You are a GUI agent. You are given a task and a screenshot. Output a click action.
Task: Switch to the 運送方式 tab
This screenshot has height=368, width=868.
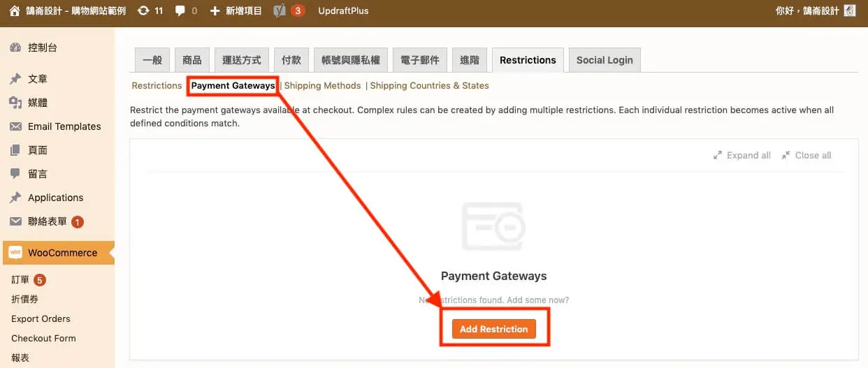242,60
